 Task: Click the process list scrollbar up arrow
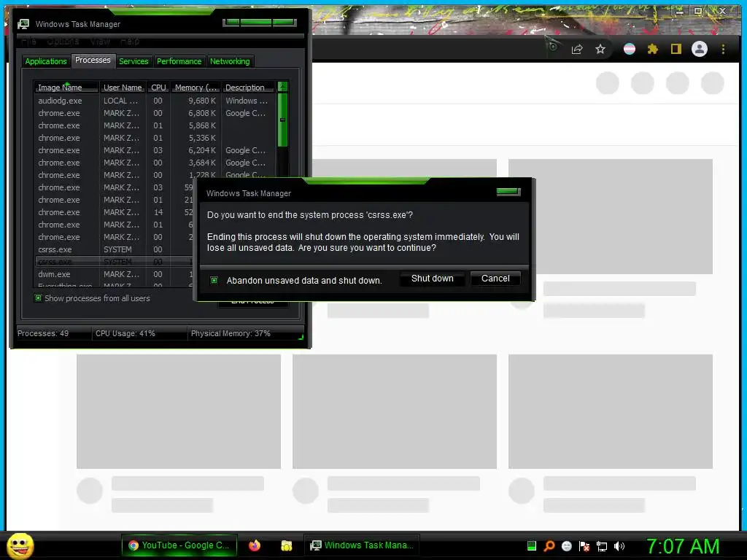click(282, 87)
